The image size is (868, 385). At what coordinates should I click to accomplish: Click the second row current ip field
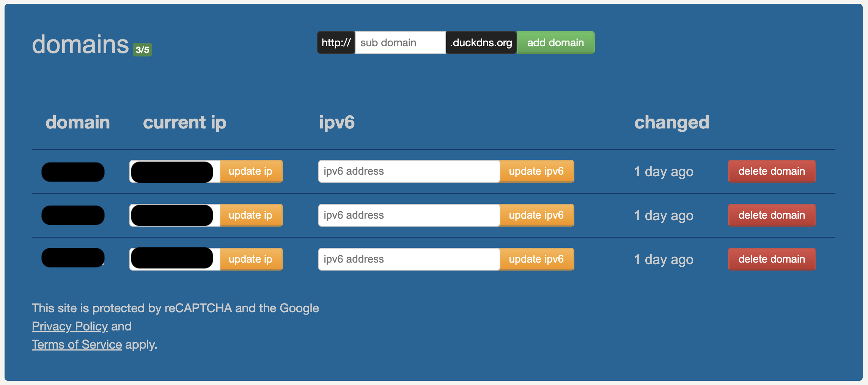pyautogui.click(x=175, y=215)
